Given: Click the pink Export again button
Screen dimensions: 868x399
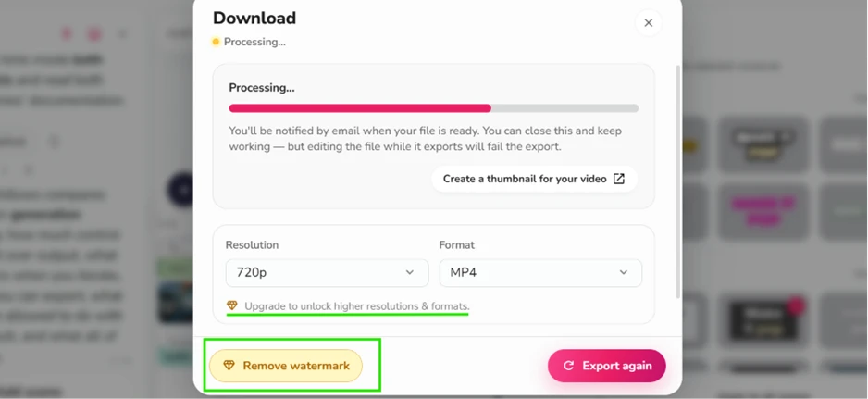Looking at the screenshot, I should [607, 366].
